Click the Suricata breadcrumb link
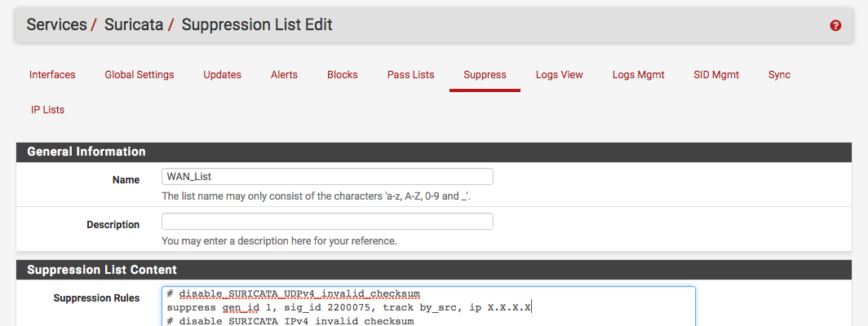The width and height of the screenshot is (868, 326). (x=134, y=25)
